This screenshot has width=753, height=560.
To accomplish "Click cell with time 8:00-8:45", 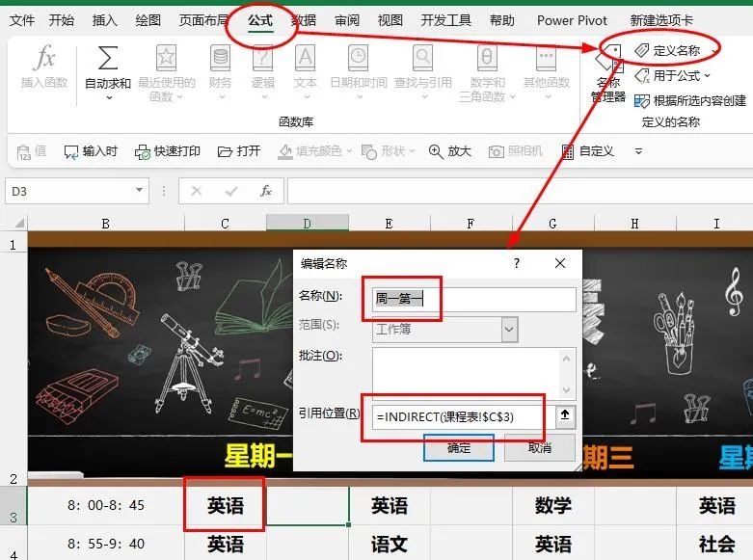I will coord(106,506).
